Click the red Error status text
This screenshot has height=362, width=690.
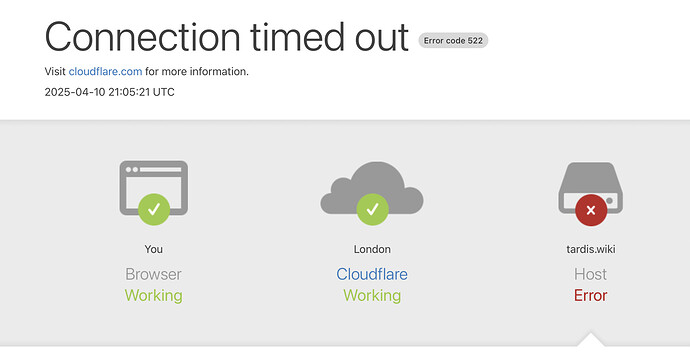[x=591, y=295]
